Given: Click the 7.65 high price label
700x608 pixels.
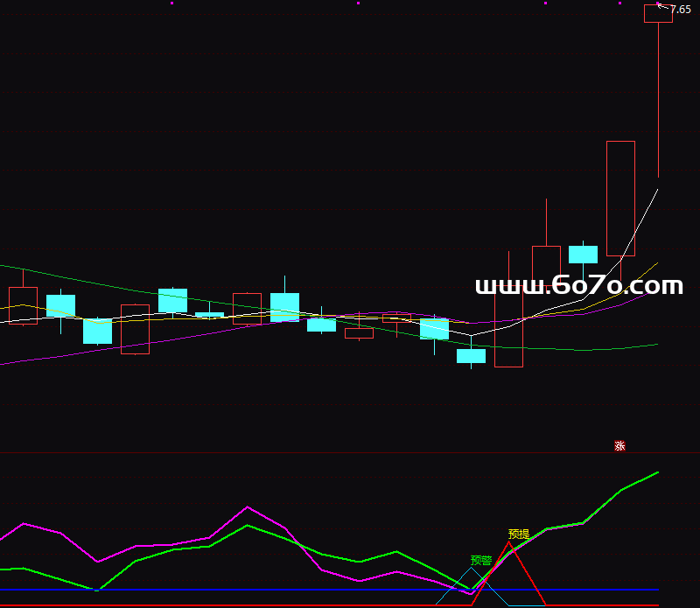Looking at the screenshot, I should 680,10.
